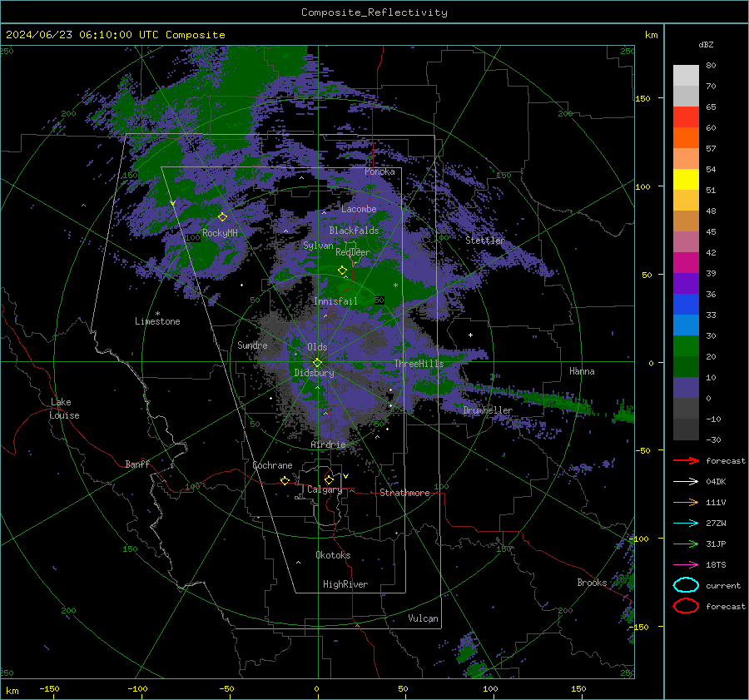Select the Limestone label
The width and height of the screenshot is (749, 700).
click(x=157, y=321)
